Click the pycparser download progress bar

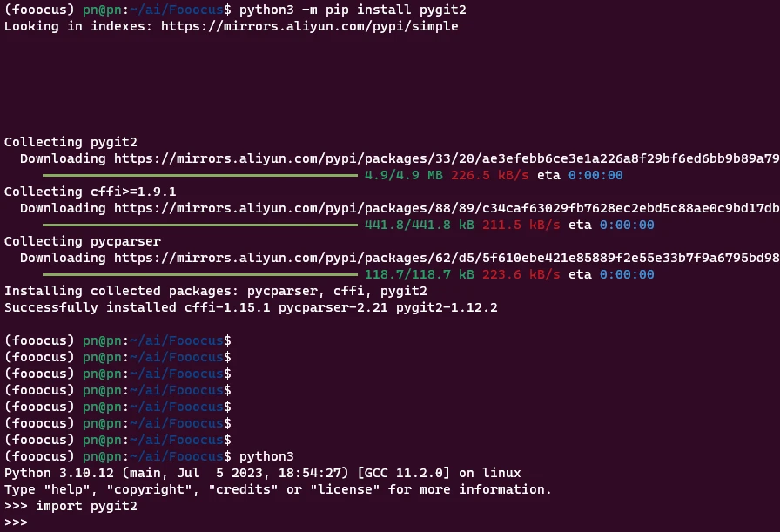(200, 275)
